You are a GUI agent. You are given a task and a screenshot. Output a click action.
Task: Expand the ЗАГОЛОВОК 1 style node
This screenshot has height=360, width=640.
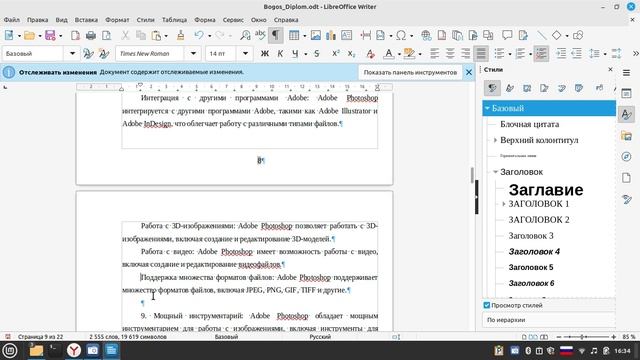point(503,204)
